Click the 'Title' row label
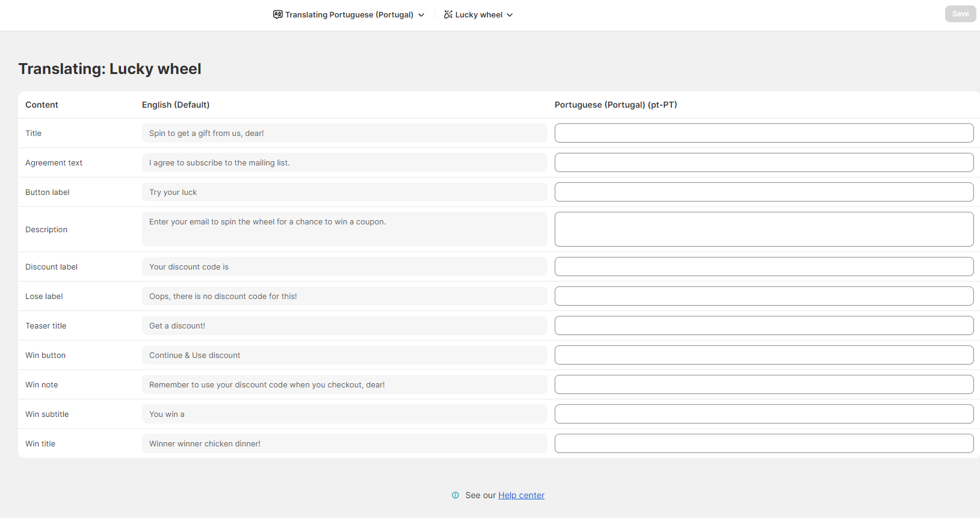980x518 pixels. pos(33,134)
